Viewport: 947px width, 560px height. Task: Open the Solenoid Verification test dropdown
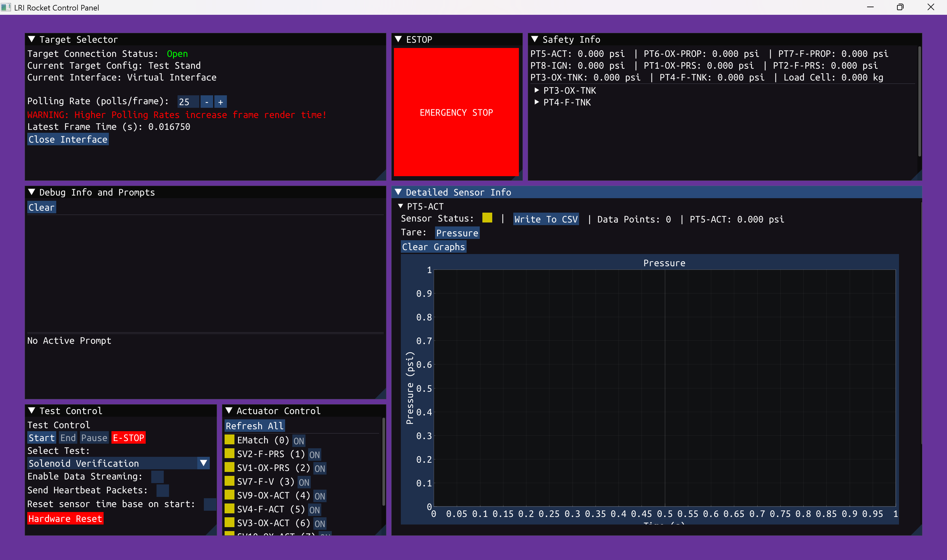pyautogui.click(x=204, y=463)
